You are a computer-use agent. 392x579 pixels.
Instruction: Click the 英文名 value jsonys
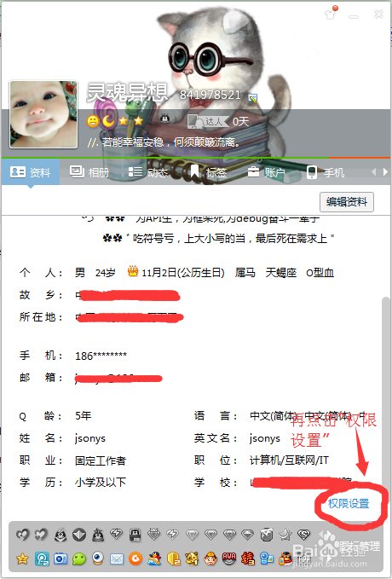click(265, 438)
